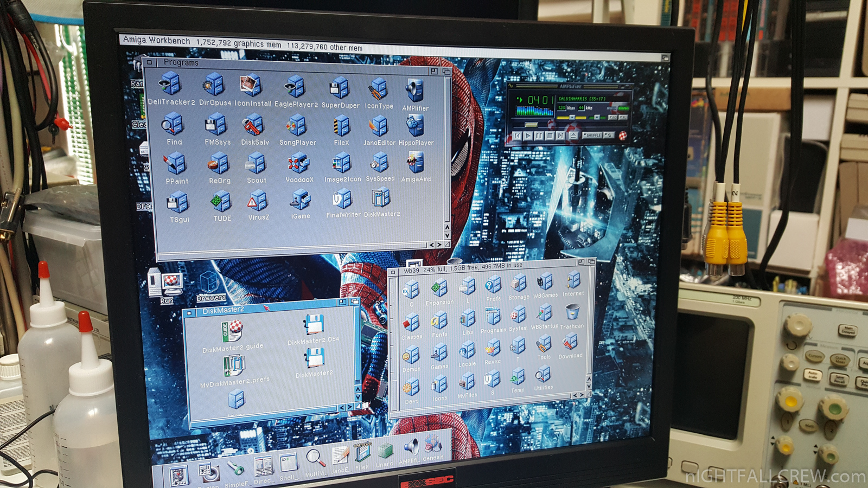Select the DiskMaster2.OS4 file icon
Viewport: 868px width, 488px height.
(x=314, y=325)
